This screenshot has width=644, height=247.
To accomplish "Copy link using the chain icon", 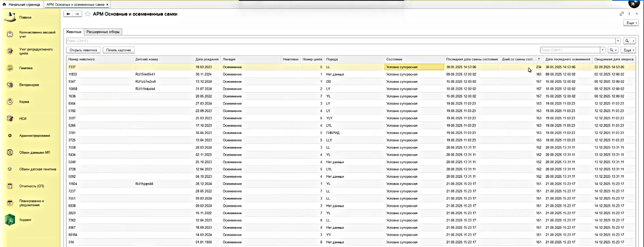I will (x=621, y=14).
